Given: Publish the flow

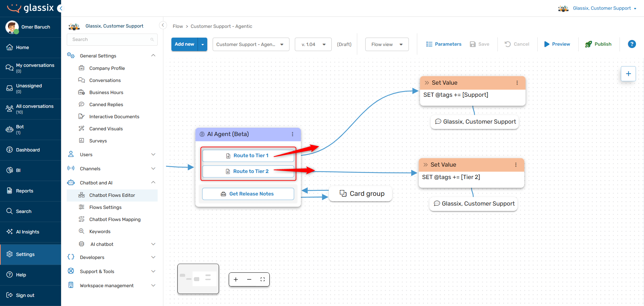Looking at the screenshot, I should (598, 44).
